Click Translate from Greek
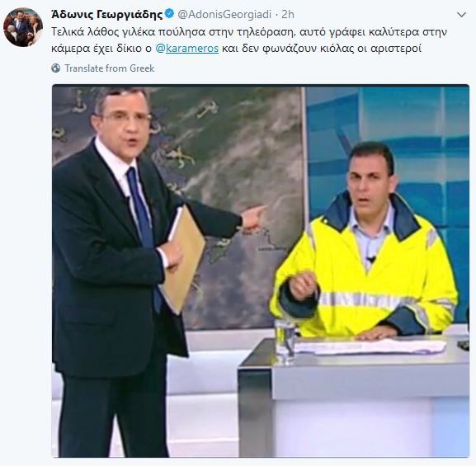The height and width of the screenshot is (466, 476). click(109, 68)
